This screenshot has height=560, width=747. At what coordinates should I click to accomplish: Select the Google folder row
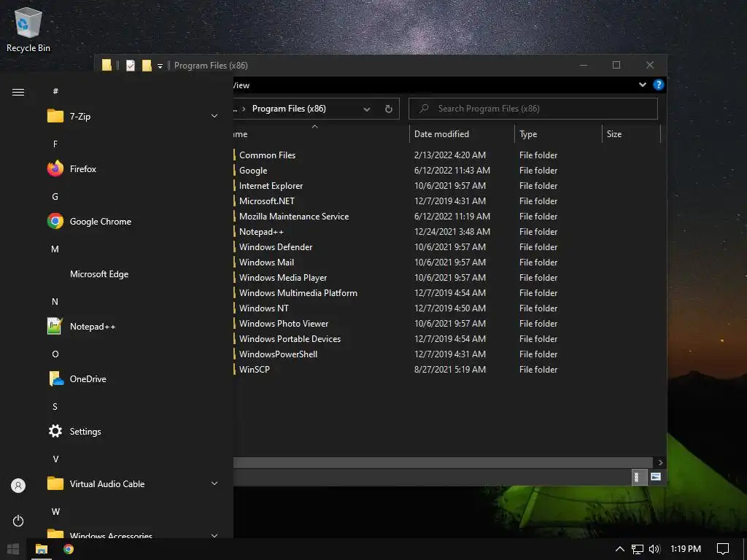tap(253, 171)
